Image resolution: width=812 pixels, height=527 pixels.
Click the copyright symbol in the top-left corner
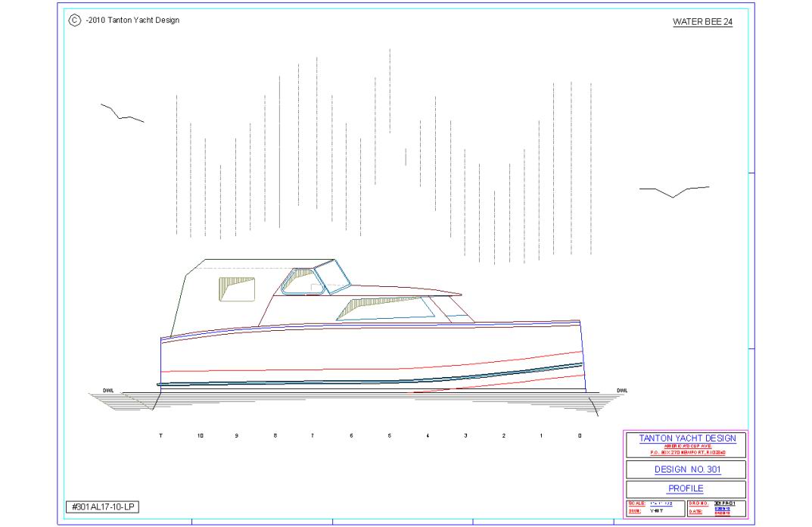click(74, 20)
